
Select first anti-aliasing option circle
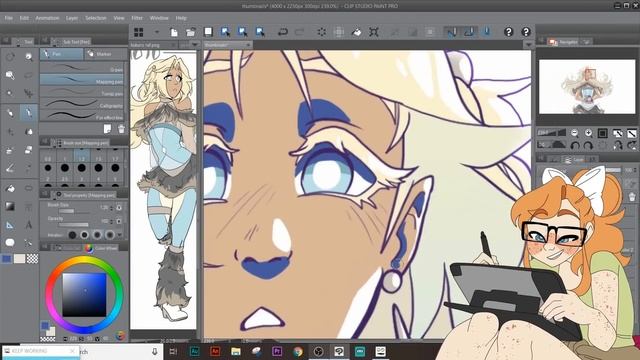[x=72, y=235]
